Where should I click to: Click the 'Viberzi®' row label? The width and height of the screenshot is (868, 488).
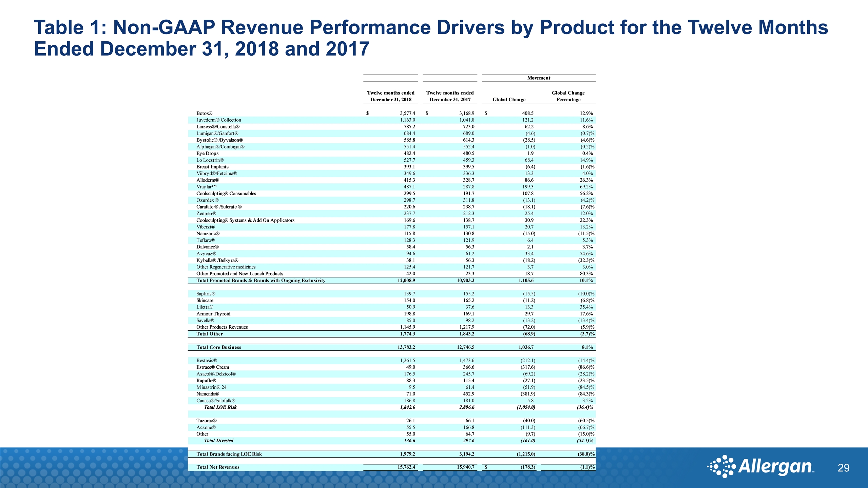(206, 227)
